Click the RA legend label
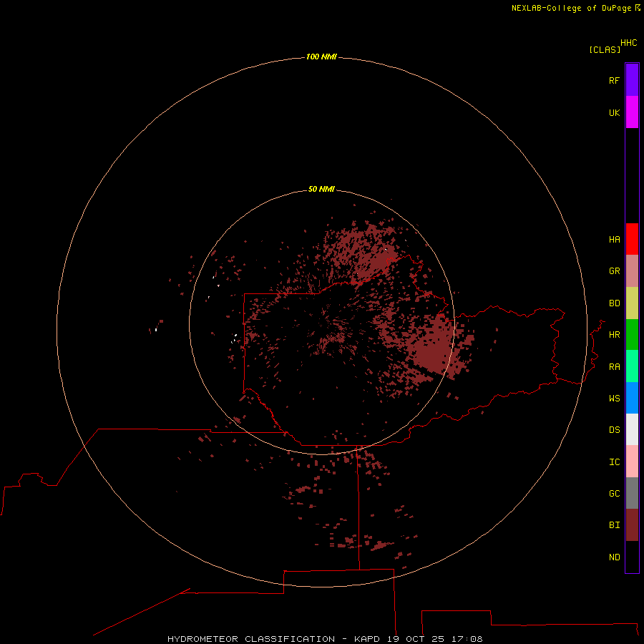Viewport: 644px width, 644px height. (614, 366)
